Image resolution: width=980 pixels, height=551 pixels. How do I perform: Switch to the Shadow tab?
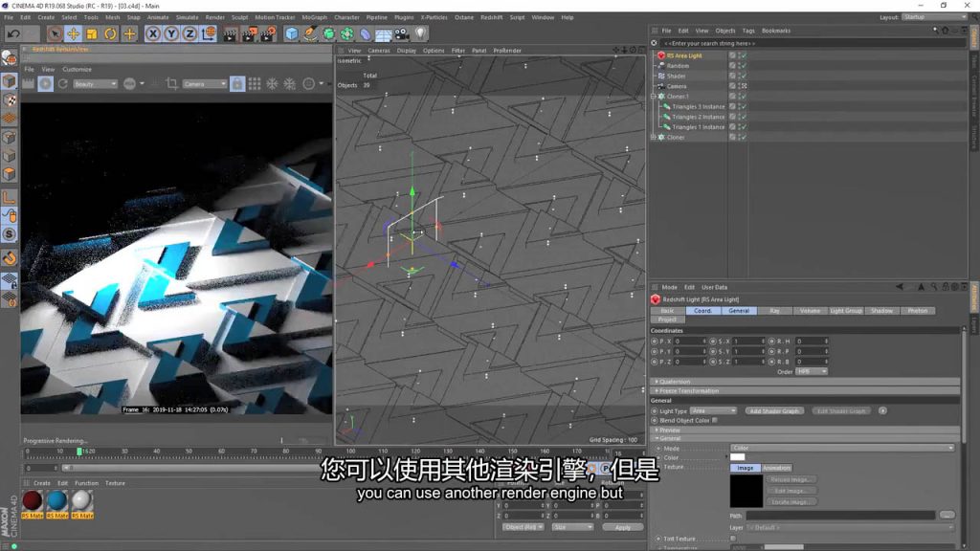(x=881, y=311)
